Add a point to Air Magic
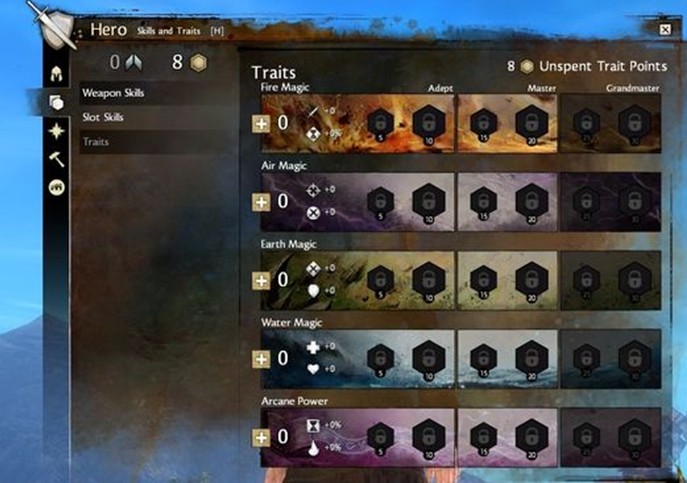 pos(261,202)
